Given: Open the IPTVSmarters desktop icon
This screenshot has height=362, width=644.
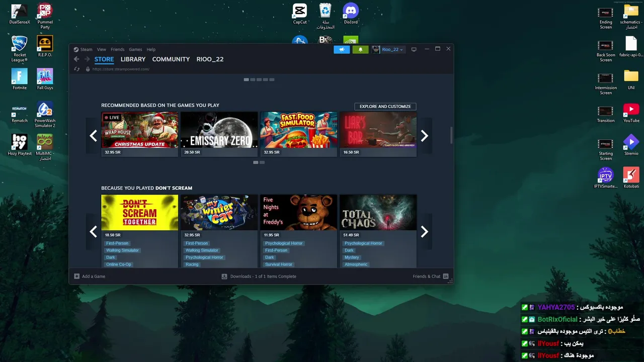Looking at the screenshot, I should [606, 177].
